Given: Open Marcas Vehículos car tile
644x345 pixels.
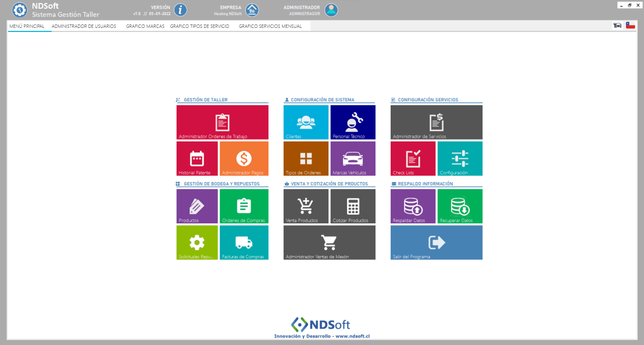Looking at the screenshot, I should click(353, 158).
